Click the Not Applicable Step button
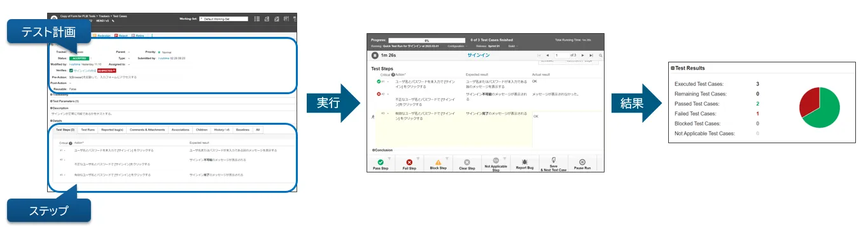Screen dimensions: 868x231 point(496,164)
